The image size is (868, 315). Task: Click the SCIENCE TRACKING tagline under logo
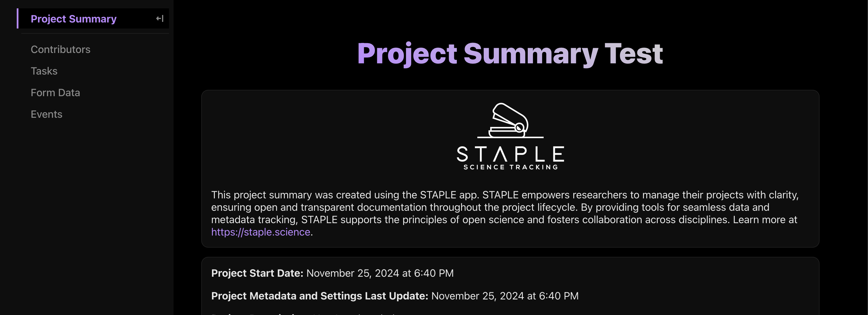point(510,167)
